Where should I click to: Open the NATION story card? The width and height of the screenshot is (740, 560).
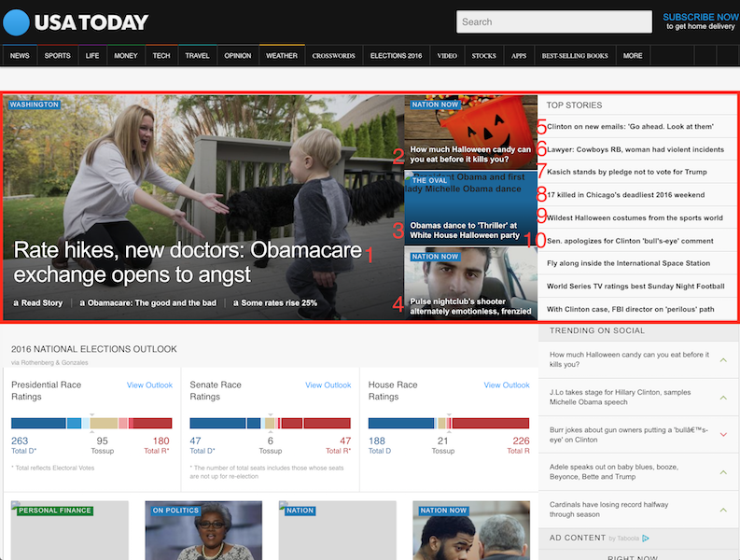pyautogui.click(x=338, y=530)
